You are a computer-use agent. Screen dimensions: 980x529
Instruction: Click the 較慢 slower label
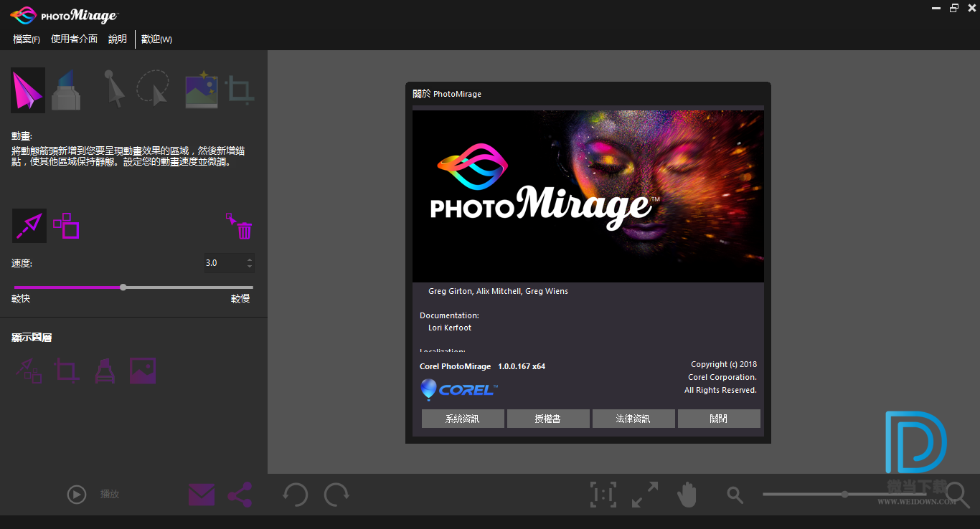(240, 299)
